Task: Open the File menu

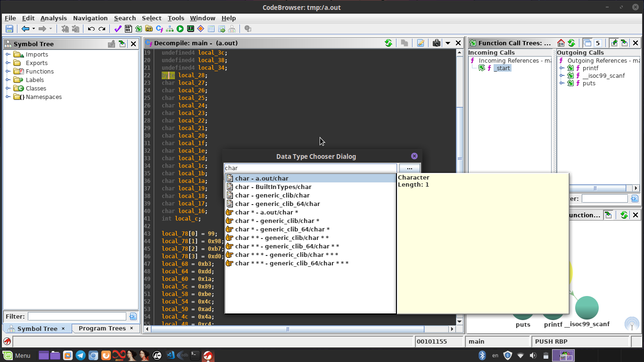Action: 10,18
